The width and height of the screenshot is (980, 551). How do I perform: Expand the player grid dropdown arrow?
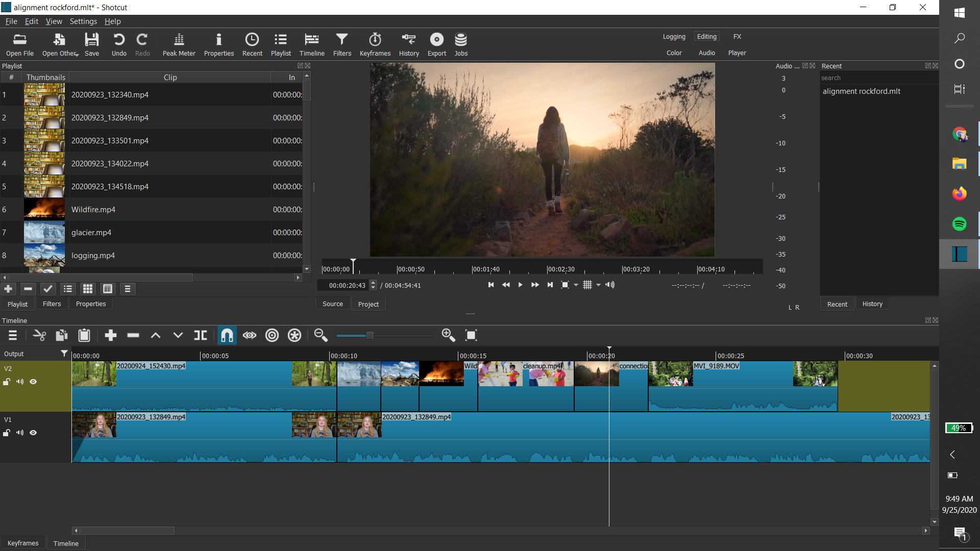tap(599, 285)
